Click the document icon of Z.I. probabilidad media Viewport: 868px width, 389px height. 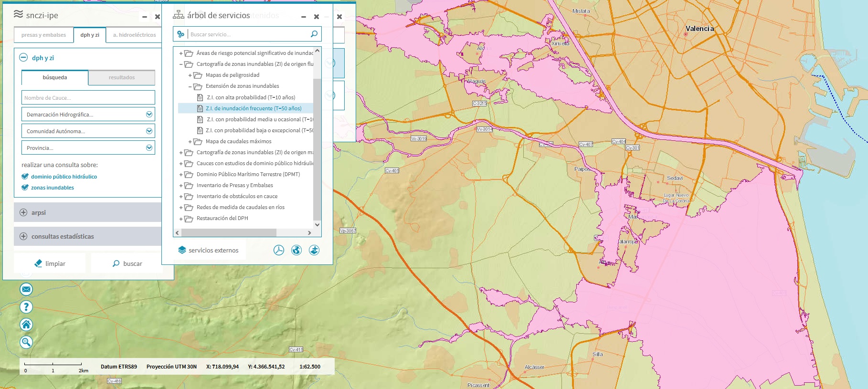(x=201, y=119)
